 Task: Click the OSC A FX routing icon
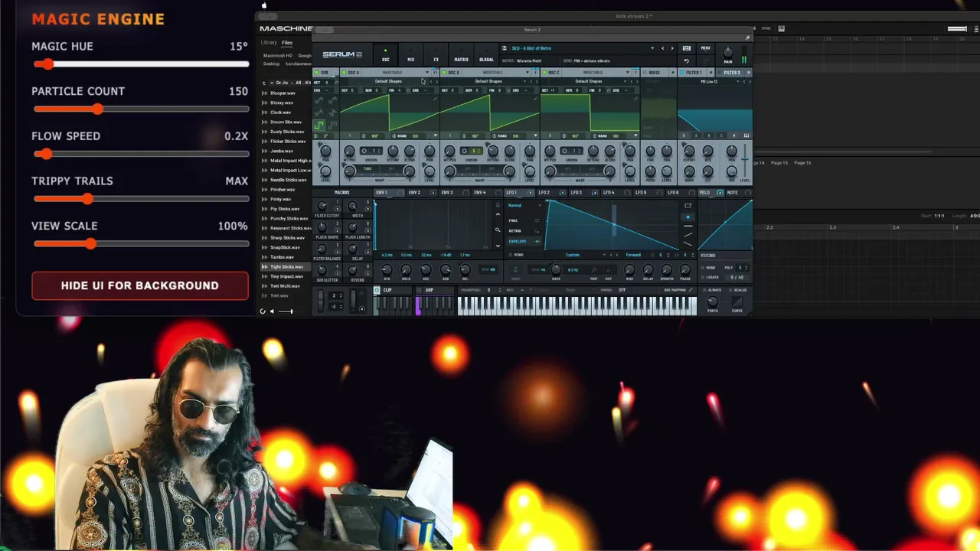coord(436,73)
